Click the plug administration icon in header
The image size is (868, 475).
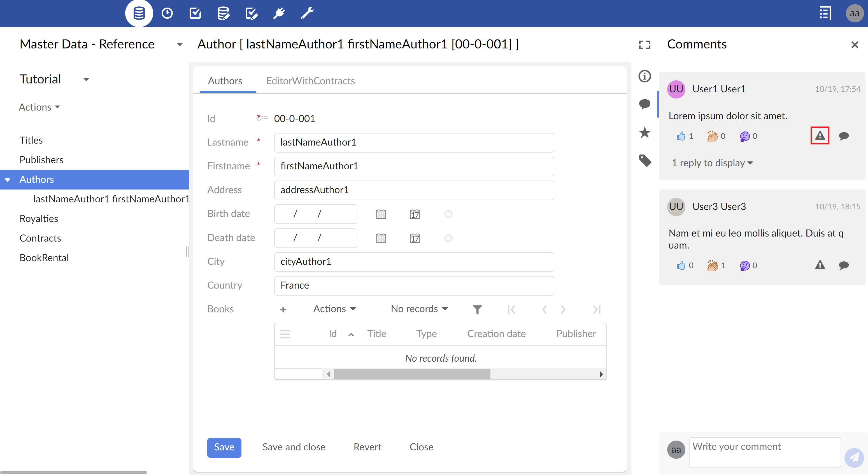point(279,13)
